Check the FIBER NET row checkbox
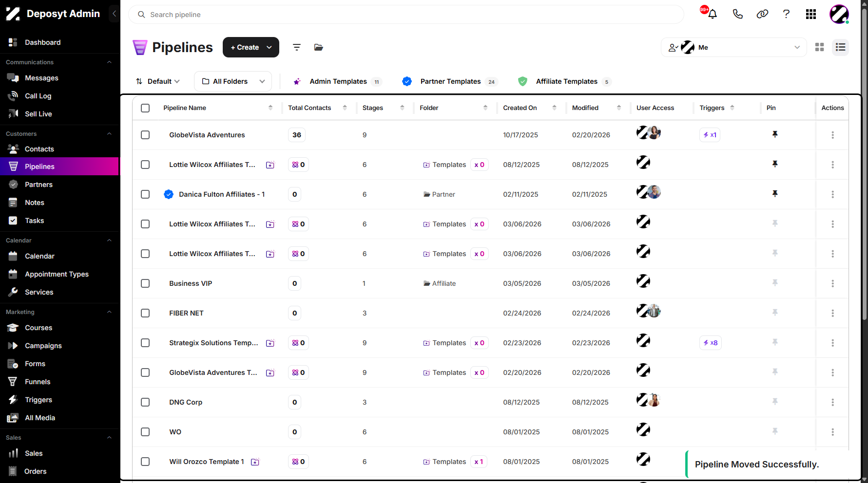Image resolution: width=868 pixels, height=483 pixels. coord(145,313)
